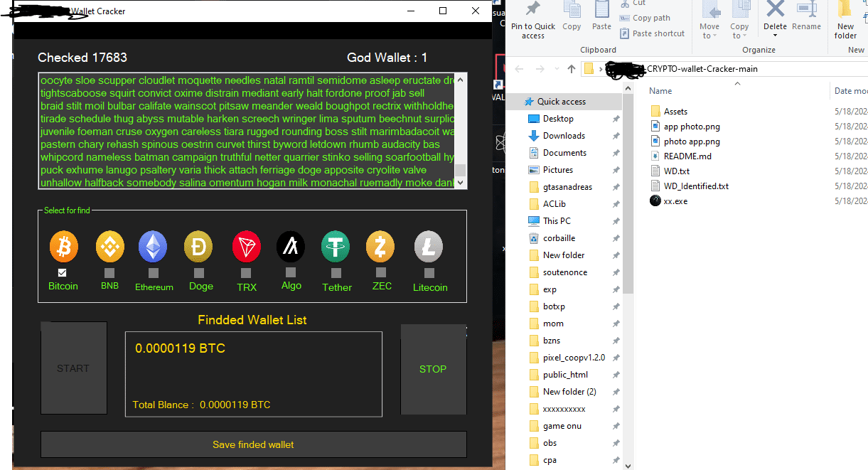The image size is (868, 470).
Task: Click Copy path in Explorer ribbon
Action: 645,18
